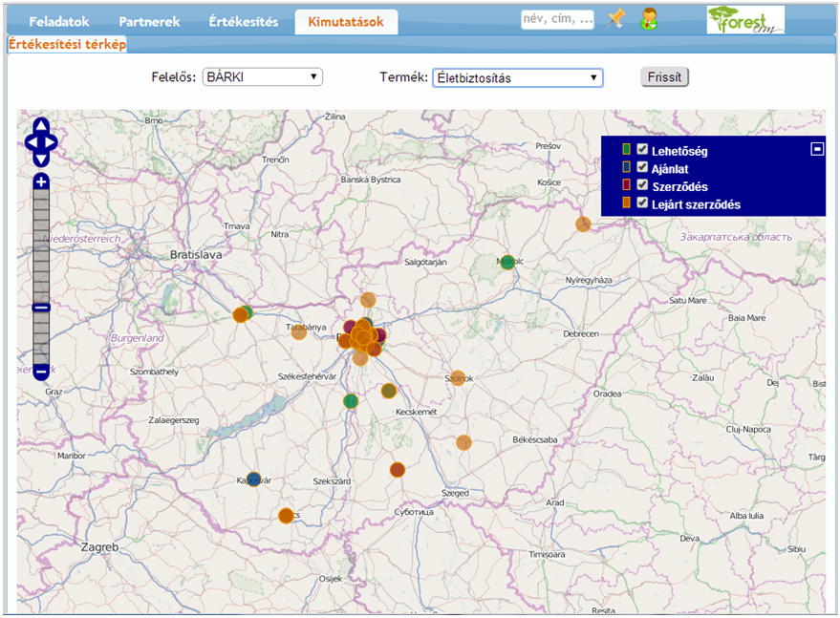The height and width of the screenshot is (618, 840).
Task: Click the zoom bar track above handle
Action: tap(41, 245)
